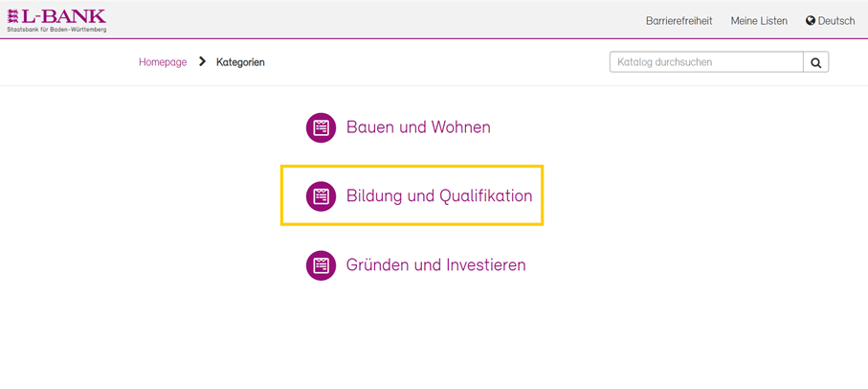Image resolution: width=868 pixels, height=389 pixels.
Task: Click the L-BANK crest emblem
Action: 13,16
